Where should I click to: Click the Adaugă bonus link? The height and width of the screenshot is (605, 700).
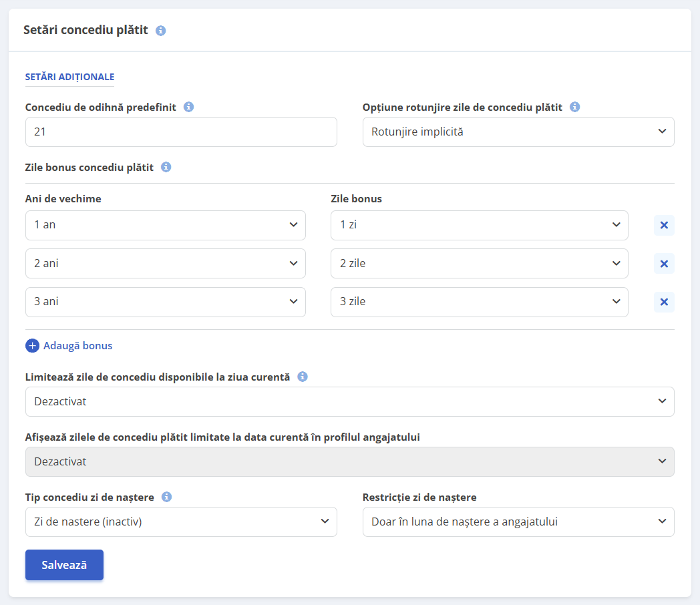pos(77,346)
